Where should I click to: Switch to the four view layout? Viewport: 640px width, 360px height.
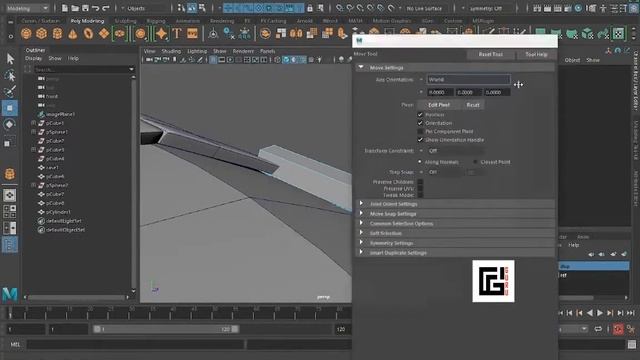pos(9,211)
